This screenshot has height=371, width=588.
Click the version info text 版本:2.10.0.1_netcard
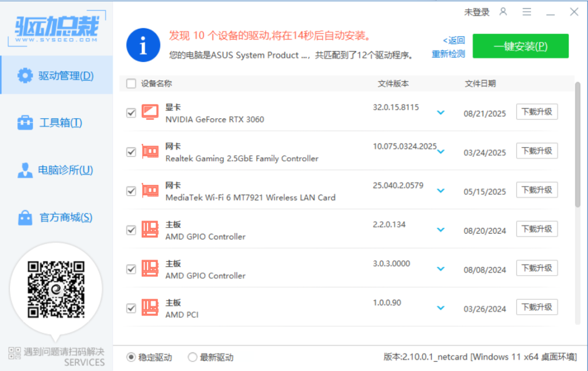coord(425,357)
